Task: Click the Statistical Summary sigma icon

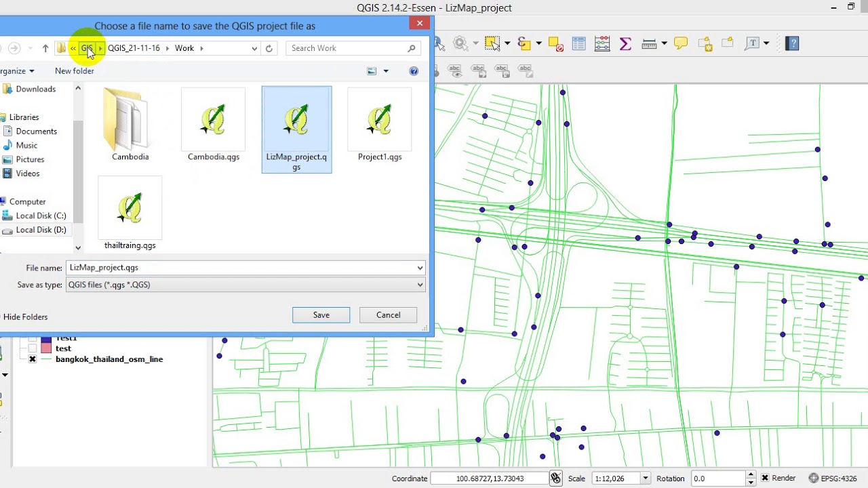Action: (625, 43)
